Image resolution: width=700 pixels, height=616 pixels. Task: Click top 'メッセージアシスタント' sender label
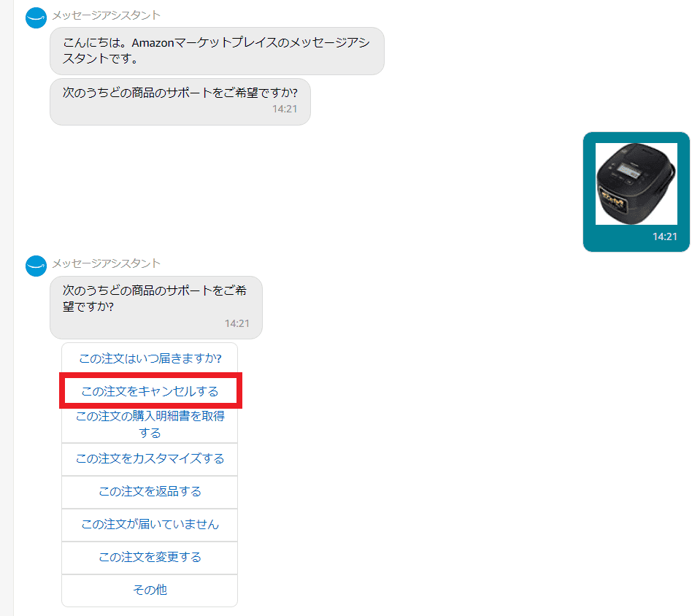pos(107,15)
